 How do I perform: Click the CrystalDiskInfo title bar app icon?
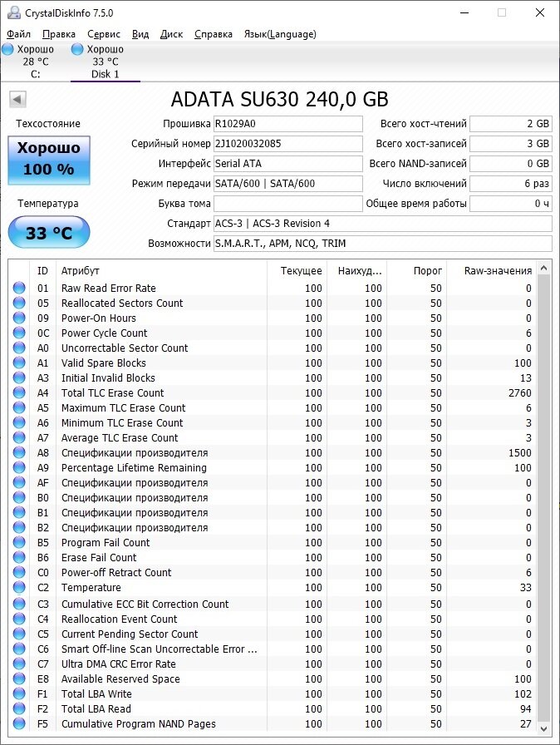click(14, 12)
